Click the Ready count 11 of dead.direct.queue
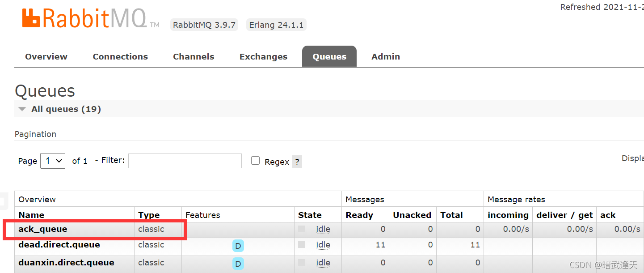 tap(380, 245)
